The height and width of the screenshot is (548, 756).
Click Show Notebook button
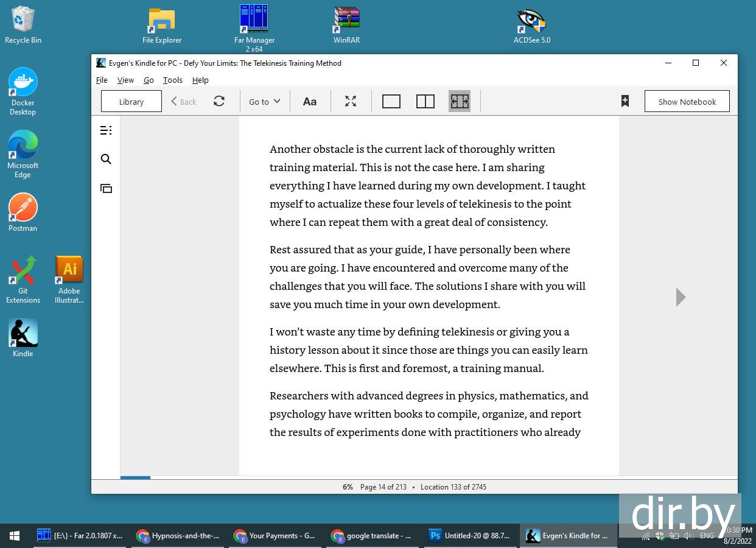point(687,102)
